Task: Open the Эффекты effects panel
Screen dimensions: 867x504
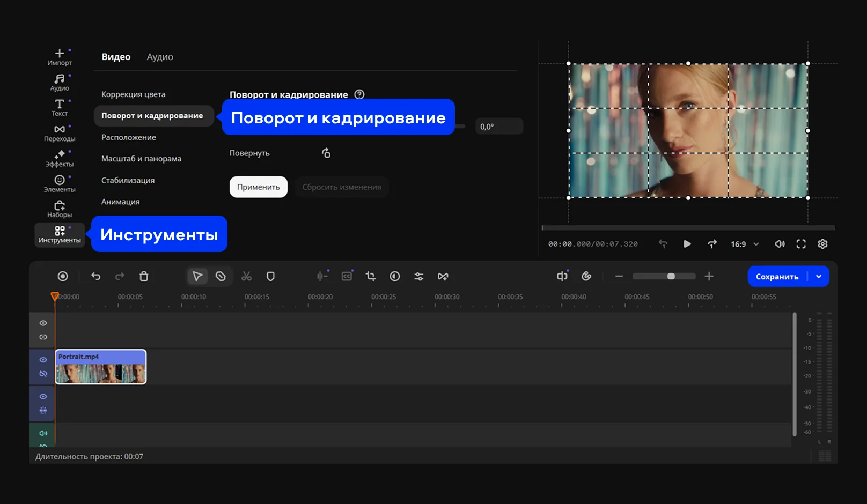Action: 60,158
